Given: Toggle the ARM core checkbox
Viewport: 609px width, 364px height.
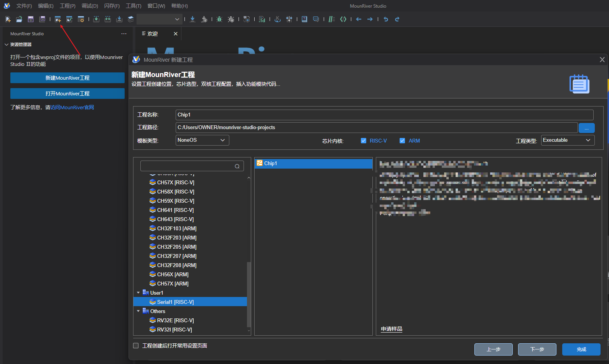Looking at the screenshot, I should pos(402,141).
